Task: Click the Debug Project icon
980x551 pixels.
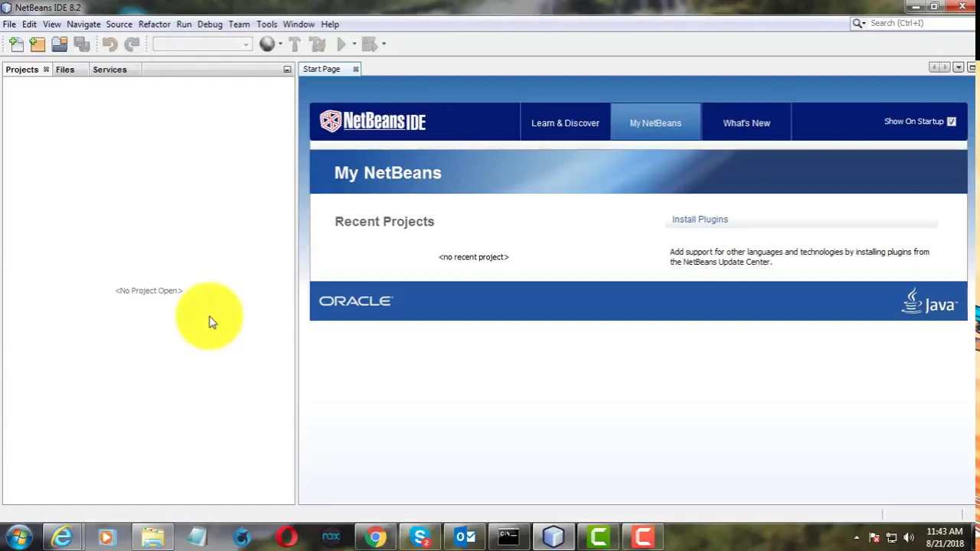Action: coord(369,44)
